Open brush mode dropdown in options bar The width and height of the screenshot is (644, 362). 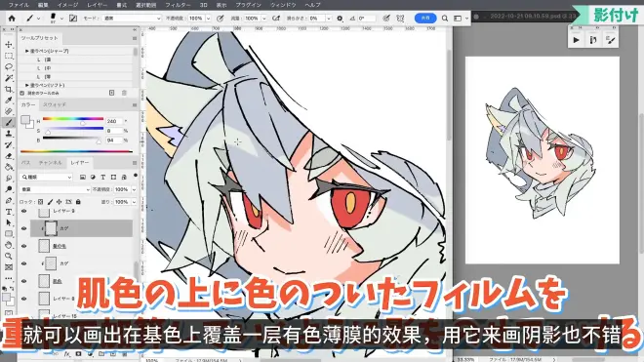coord(132,19)
